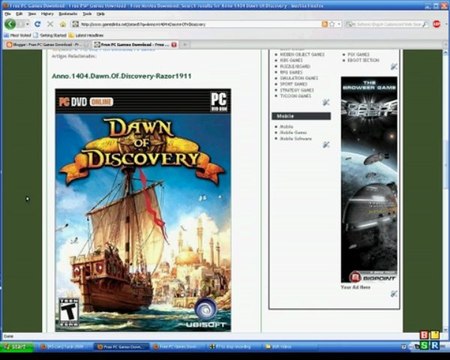The width and height of the screenshot is (450, 360).
Task: Open the Edit menu
Action: click(x=19, y=14)
